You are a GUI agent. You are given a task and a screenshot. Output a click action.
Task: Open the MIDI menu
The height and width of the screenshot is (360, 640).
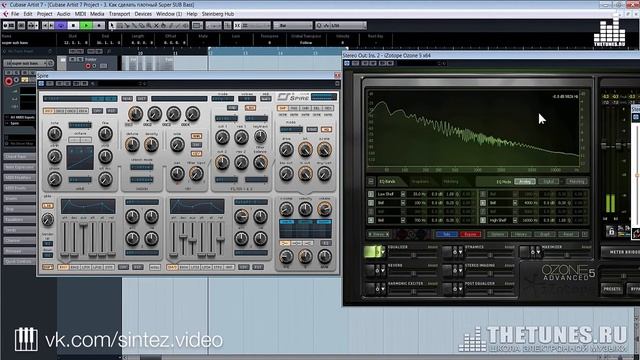pos(80,14)
